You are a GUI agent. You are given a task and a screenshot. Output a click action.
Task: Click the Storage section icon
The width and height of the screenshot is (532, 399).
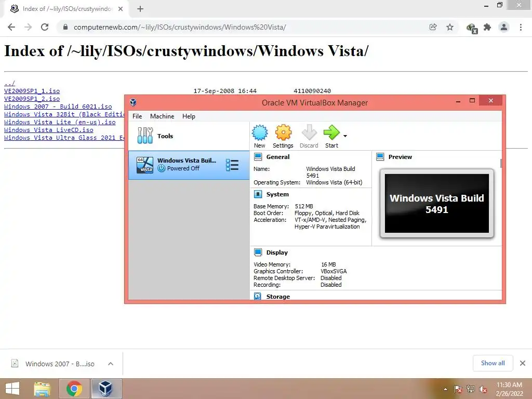pos(258,296)
